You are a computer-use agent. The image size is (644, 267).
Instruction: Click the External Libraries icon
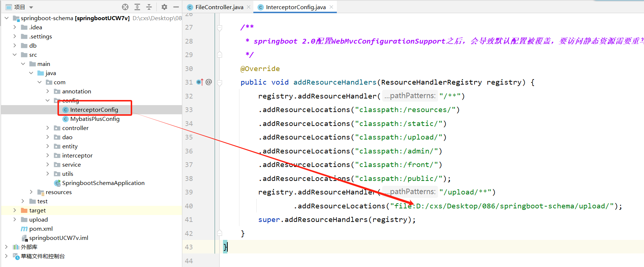(x=16, y=247)
